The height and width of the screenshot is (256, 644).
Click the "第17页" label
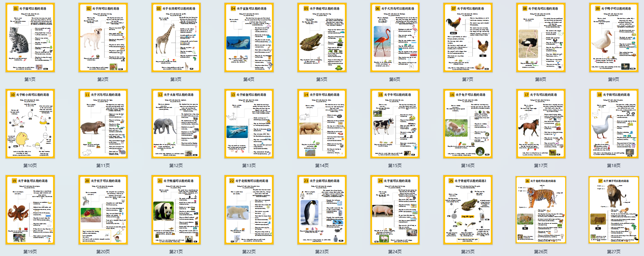click(x=541, y=166)
